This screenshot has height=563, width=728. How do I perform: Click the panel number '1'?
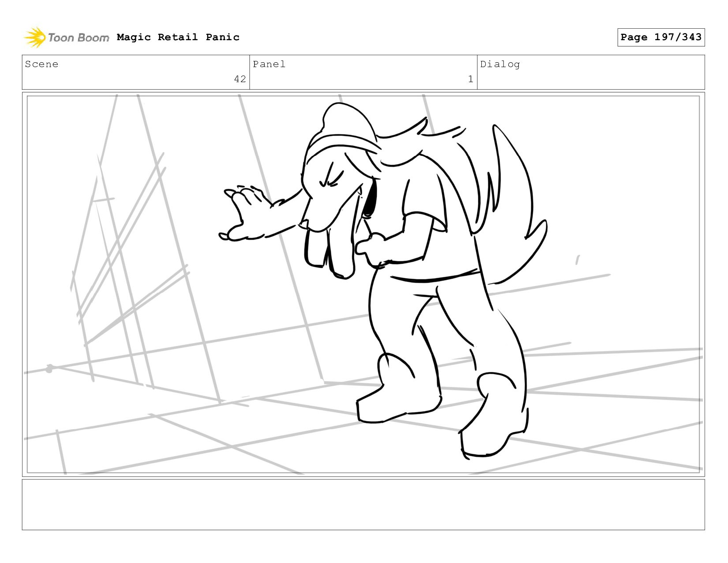click(x=471, y=79)
